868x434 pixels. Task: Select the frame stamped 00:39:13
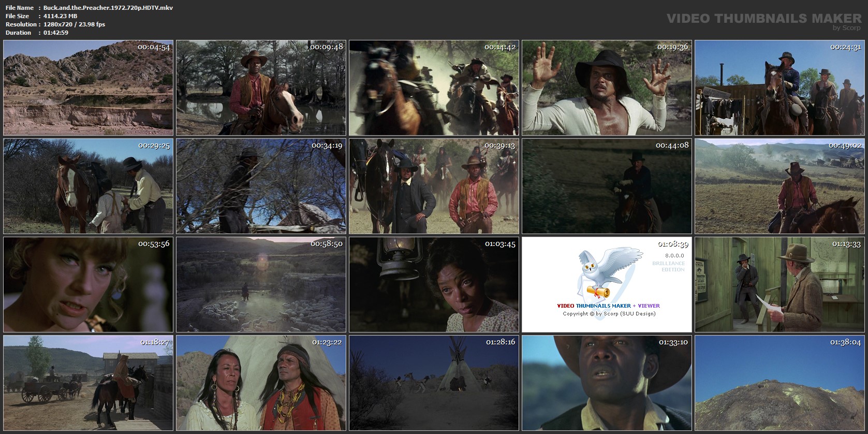(x=434, y=186)
